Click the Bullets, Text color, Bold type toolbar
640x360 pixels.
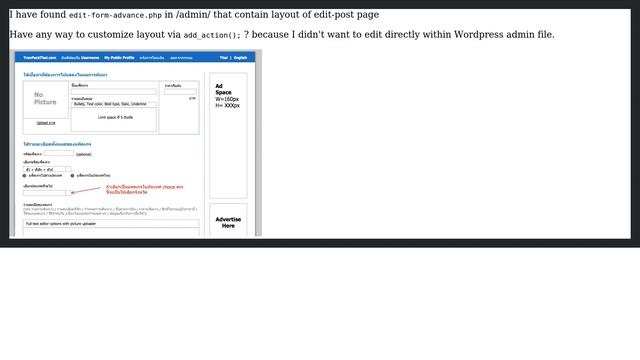(x=114, y=104)
